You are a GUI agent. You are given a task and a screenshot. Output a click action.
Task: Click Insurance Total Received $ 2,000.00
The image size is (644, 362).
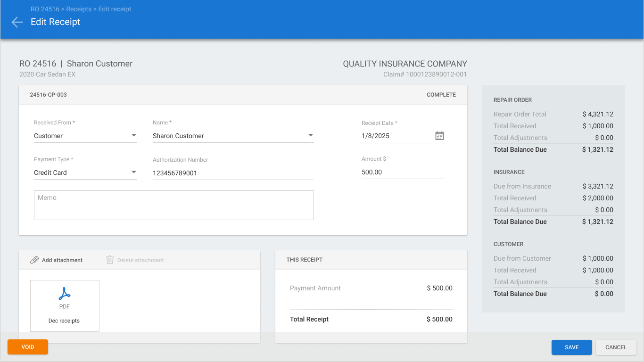[x=553, y=198]
